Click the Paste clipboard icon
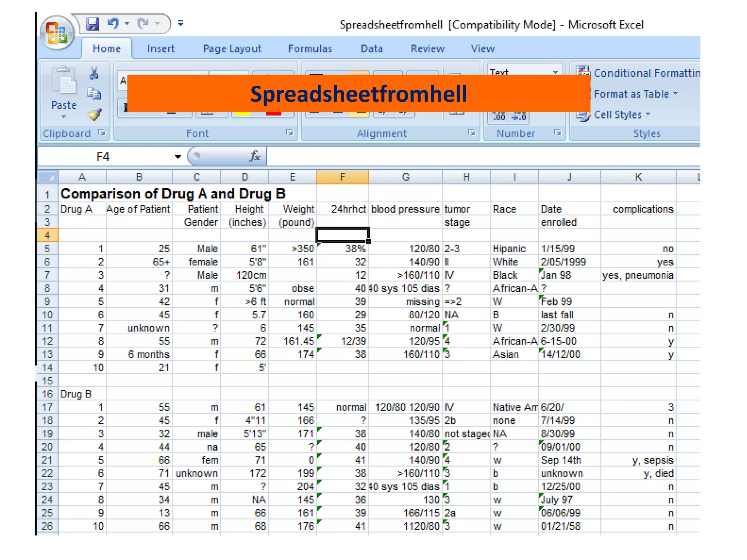 tap(64, 81)
